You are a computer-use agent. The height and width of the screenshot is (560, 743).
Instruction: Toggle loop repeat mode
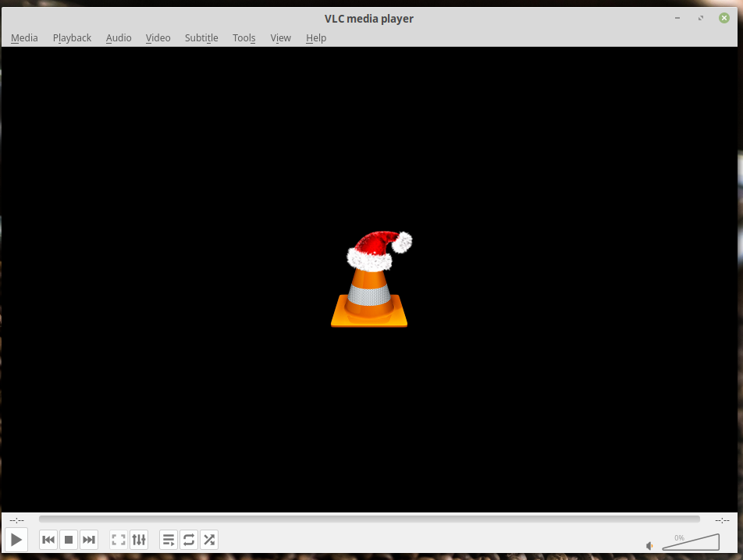point(189,540)
